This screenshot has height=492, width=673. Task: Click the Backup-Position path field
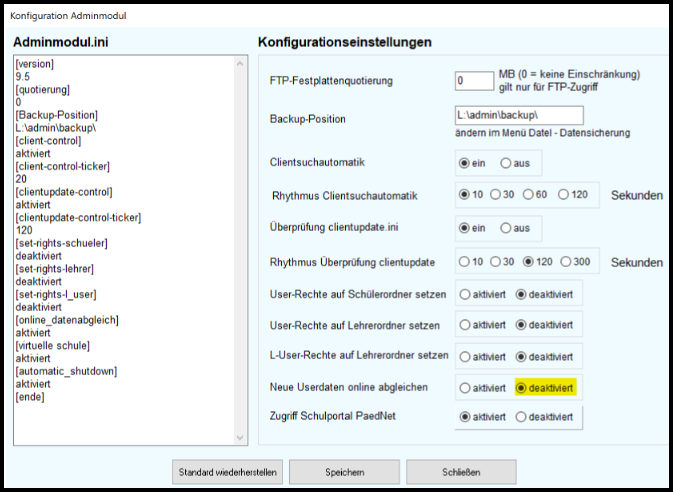point(518,116)
